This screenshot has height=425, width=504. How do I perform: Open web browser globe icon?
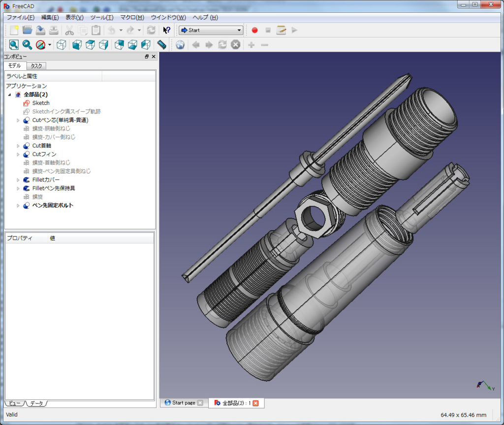(x=180, y=45)
